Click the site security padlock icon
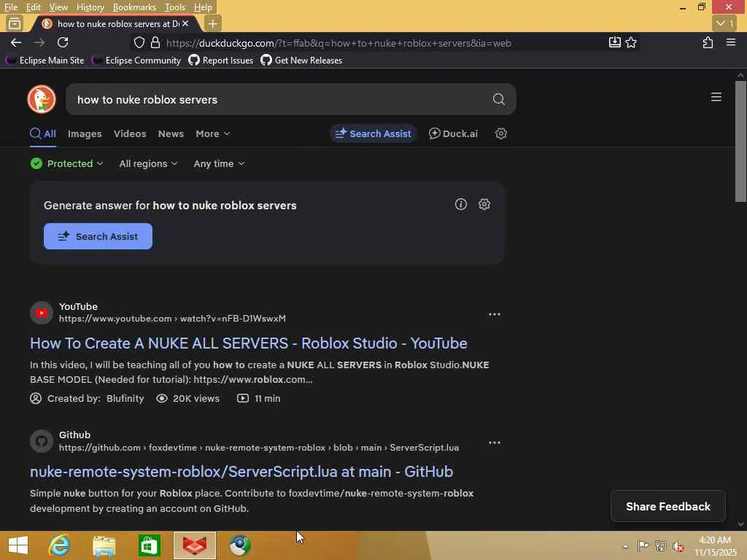This screenshot has height=560, width=747. 155,43
